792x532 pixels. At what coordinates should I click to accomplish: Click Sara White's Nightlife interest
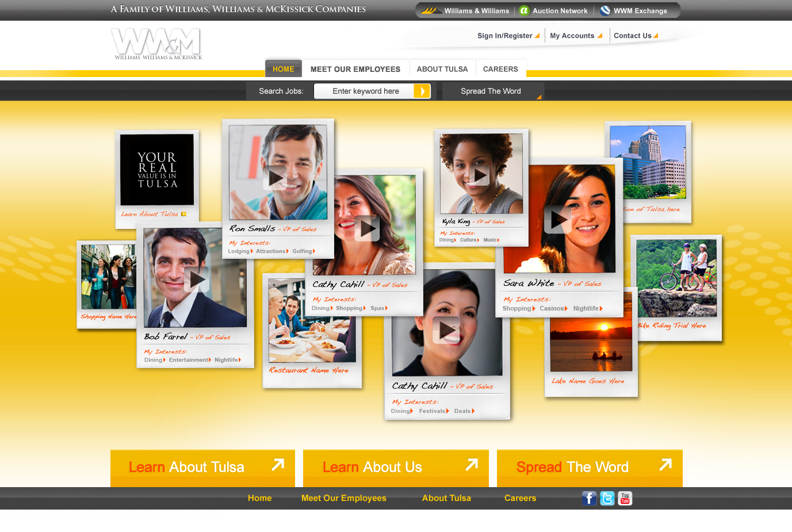(588, 309)
